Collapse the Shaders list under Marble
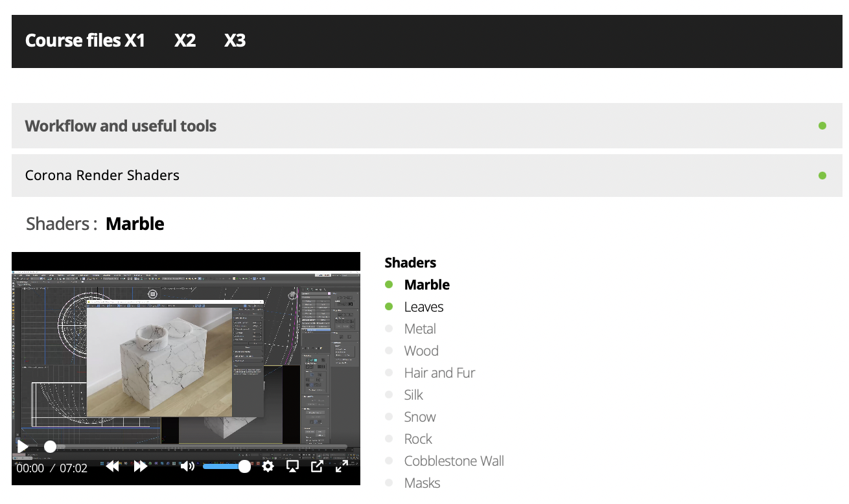Screen dimensions: 849x504 pyautogui.click(x=410, y=262)
